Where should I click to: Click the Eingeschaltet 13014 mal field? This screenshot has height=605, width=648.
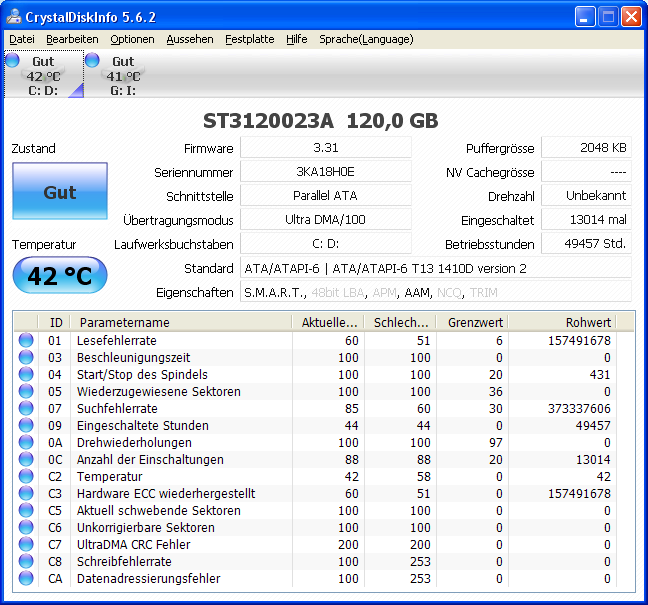coord(586,219)
